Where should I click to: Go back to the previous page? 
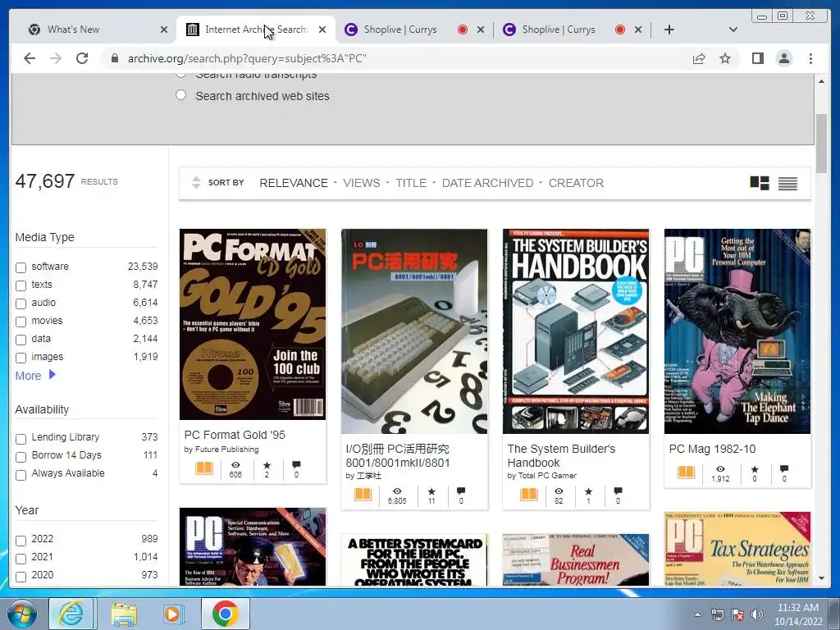(30, 58)
